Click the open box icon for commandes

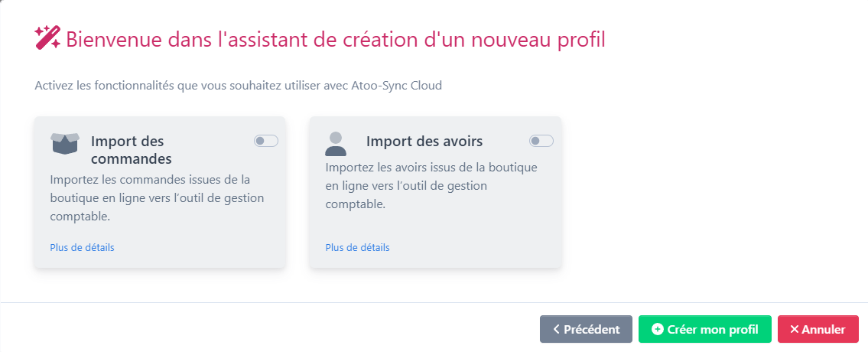pos(65,143)
